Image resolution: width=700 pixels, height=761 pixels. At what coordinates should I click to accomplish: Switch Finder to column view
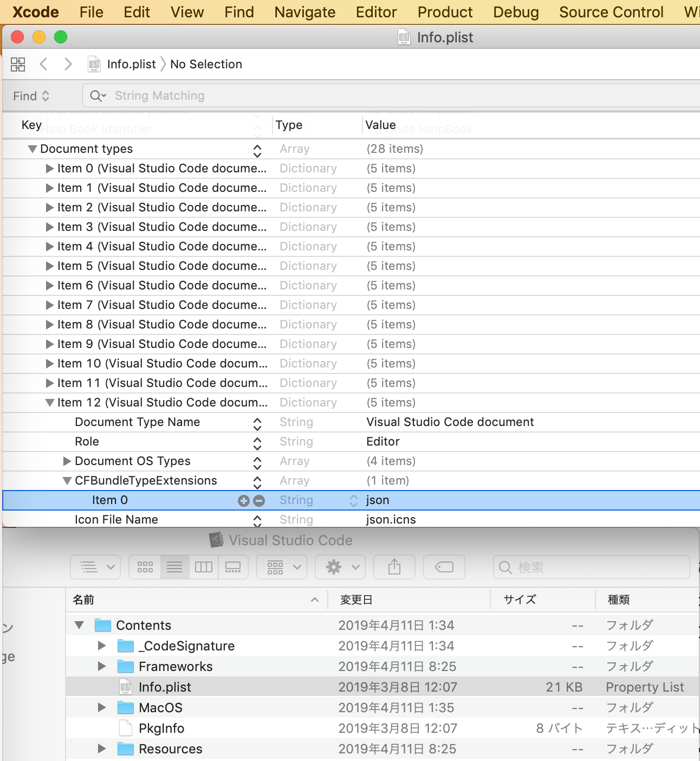click(x=204, y=567)
